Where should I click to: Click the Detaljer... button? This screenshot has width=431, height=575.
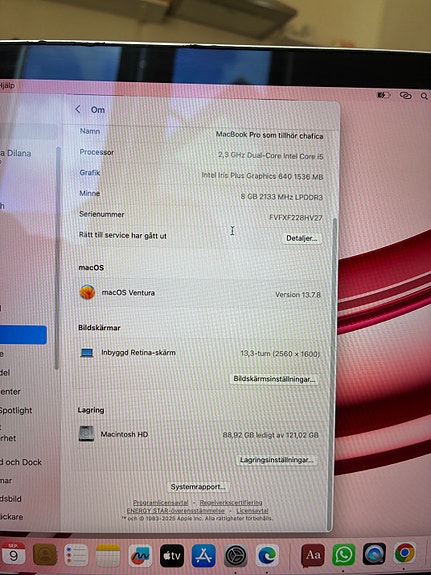[302, 238]
